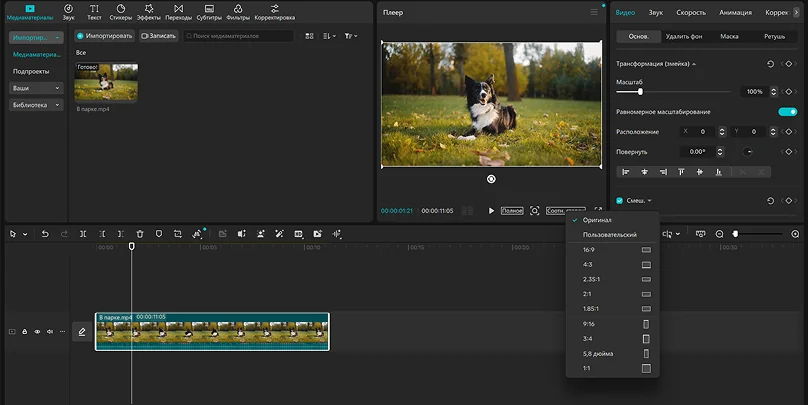Click the crop/rotate loop icon in timeline toolbar
Image resolution: width=808 pixels, height=405 pixels.
[178, 234]
